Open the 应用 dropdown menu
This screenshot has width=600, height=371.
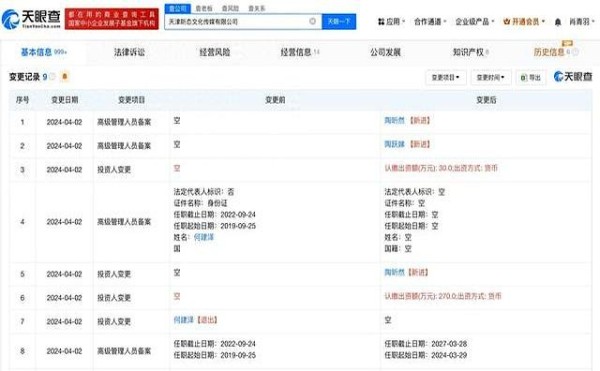[391, 22]
